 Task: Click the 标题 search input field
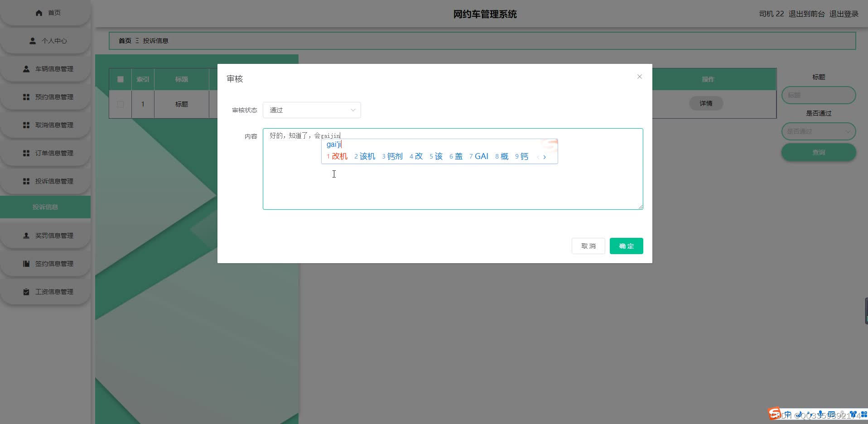819,95
